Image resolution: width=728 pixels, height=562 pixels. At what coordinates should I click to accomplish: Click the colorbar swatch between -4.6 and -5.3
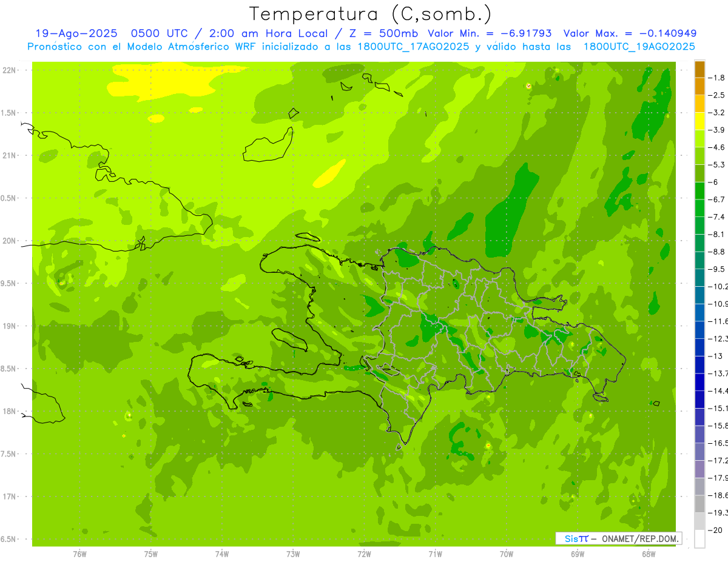(699, 156)
